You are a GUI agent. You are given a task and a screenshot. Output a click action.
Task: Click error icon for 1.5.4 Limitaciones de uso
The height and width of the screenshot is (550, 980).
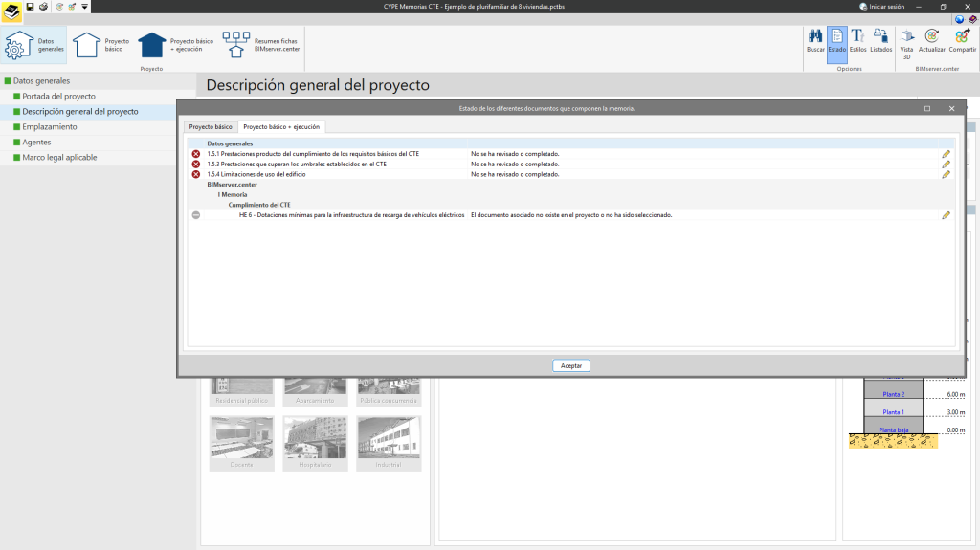195,174
